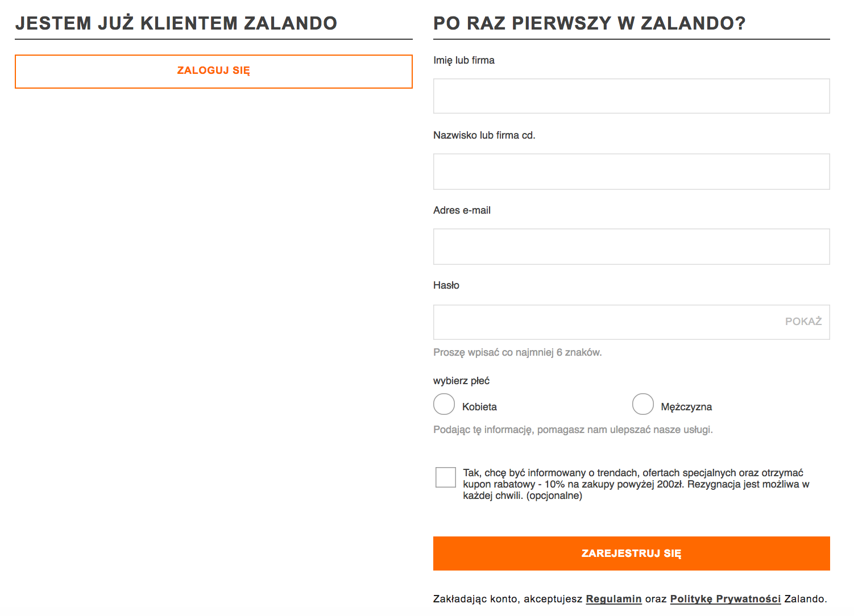Image resolution: width=854 pixels, height=616 pixels.
Task: Open the Politykę Prywatności link
Action: (x=725, y=599)
